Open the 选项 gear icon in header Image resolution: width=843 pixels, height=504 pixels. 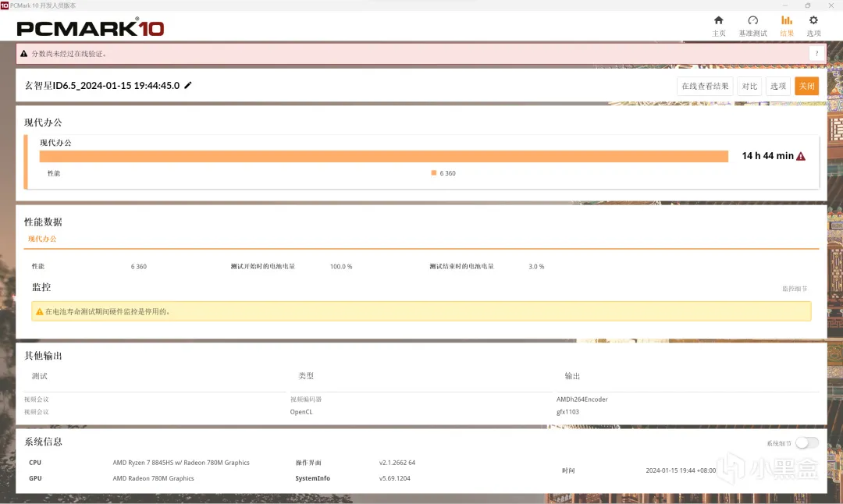(x=813, y=20)
